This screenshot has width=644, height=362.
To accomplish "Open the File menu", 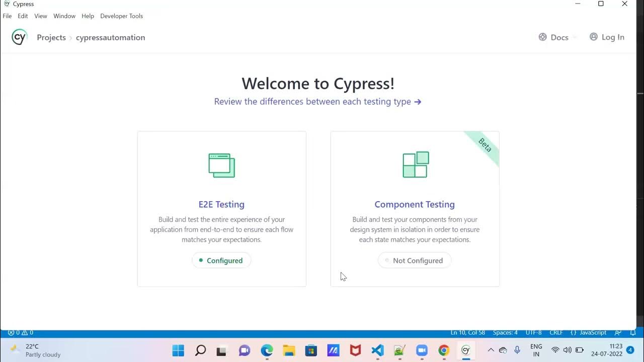I will pos(7,16).
